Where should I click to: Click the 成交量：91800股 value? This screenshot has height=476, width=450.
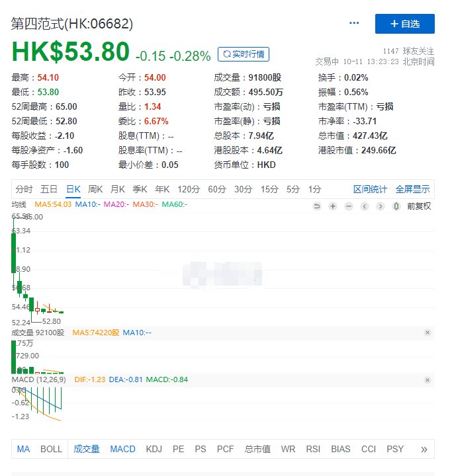(247, 77)
